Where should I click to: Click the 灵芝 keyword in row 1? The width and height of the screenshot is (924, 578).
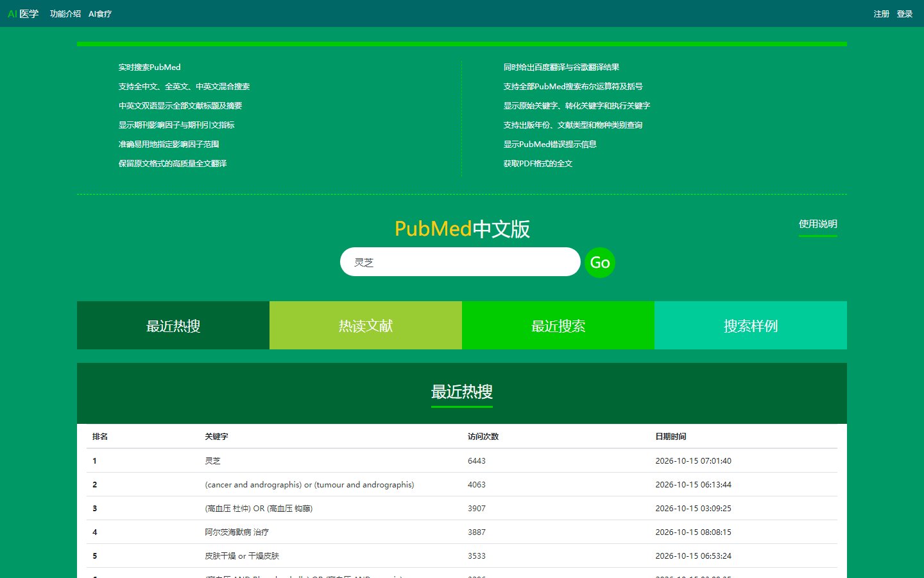(x=212, y=460)
